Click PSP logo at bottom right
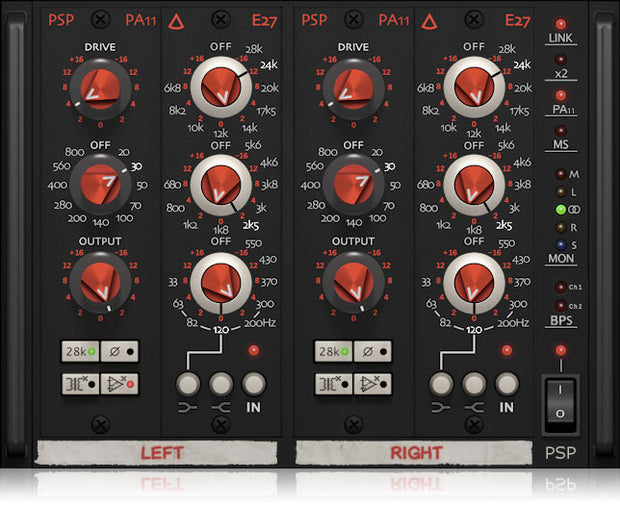Image resolution: width=620 pixels, height=505 pixels. click(560, 453)
